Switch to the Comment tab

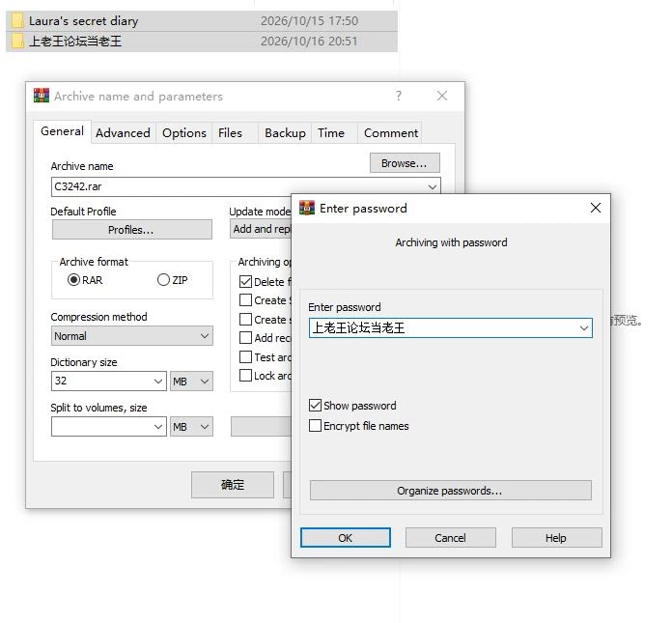[x=391, y=133]
